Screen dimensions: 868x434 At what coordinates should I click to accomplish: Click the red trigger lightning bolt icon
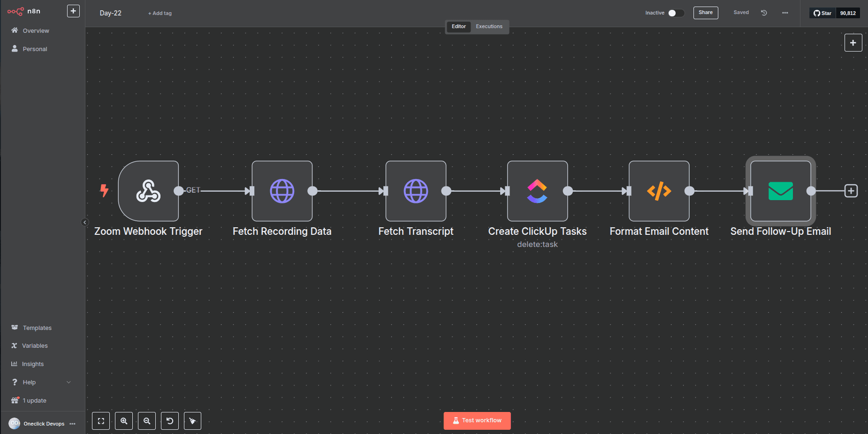click(104, 190)
